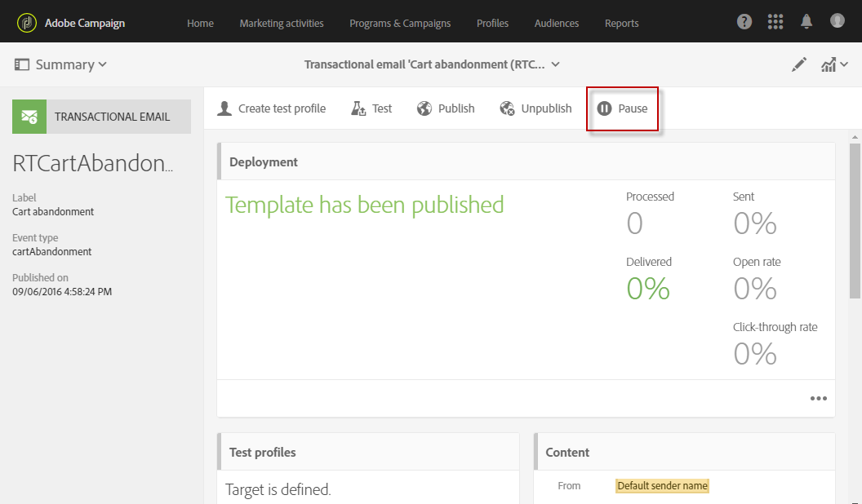Click the Pause button
The image size is (862, 504).
[x=623, y=108]
